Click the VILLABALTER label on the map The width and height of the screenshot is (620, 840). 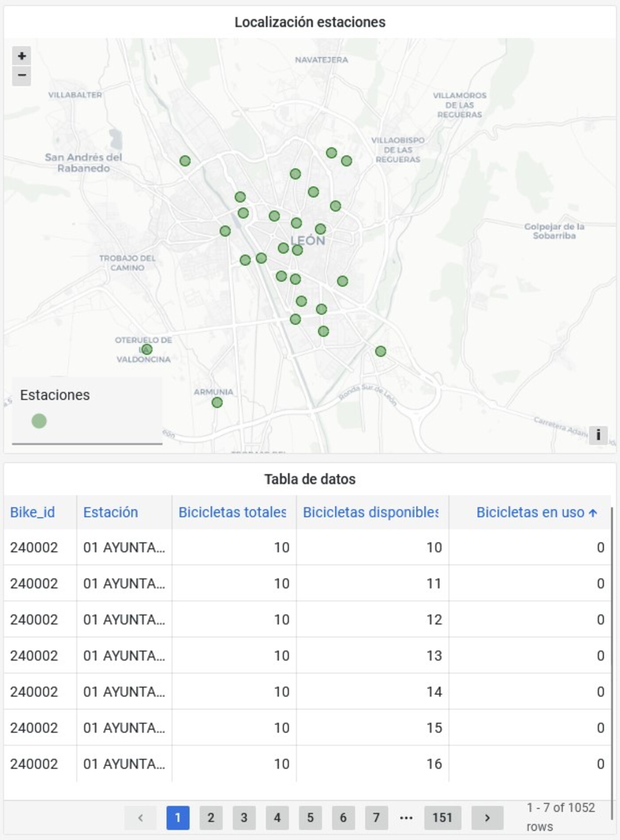tap(75, 95)
